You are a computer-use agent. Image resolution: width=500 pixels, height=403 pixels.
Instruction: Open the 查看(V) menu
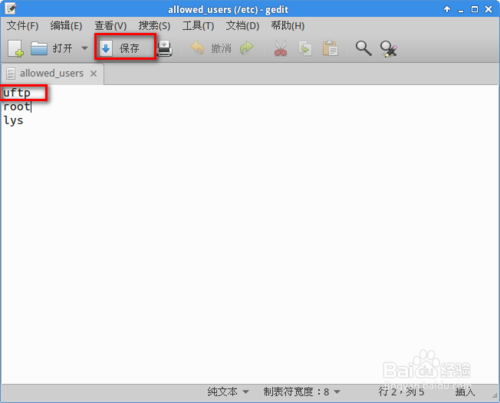[111, 26]
